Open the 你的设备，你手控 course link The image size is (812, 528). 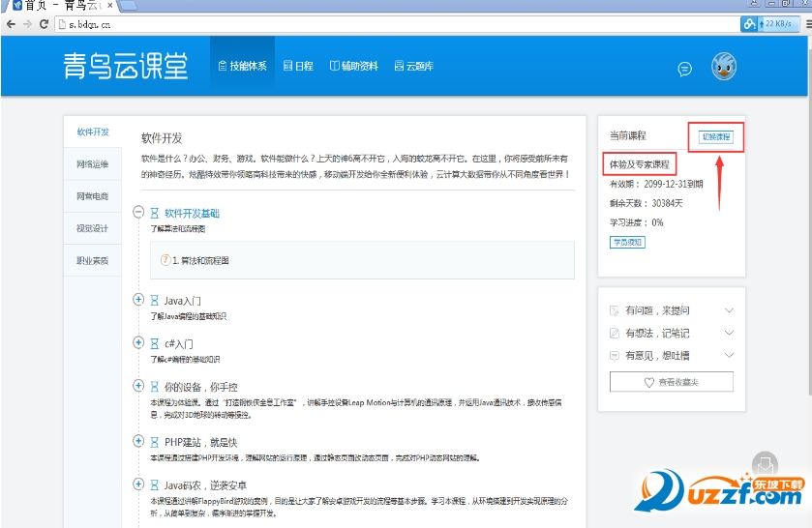[x=201, y=387]
